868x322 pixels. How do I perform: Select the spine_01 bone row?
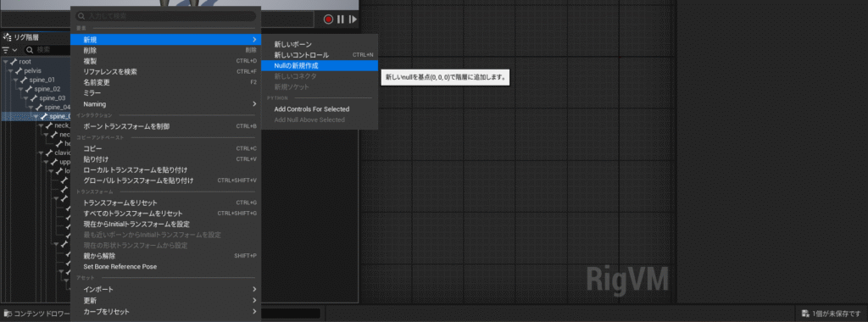[36, 80]
